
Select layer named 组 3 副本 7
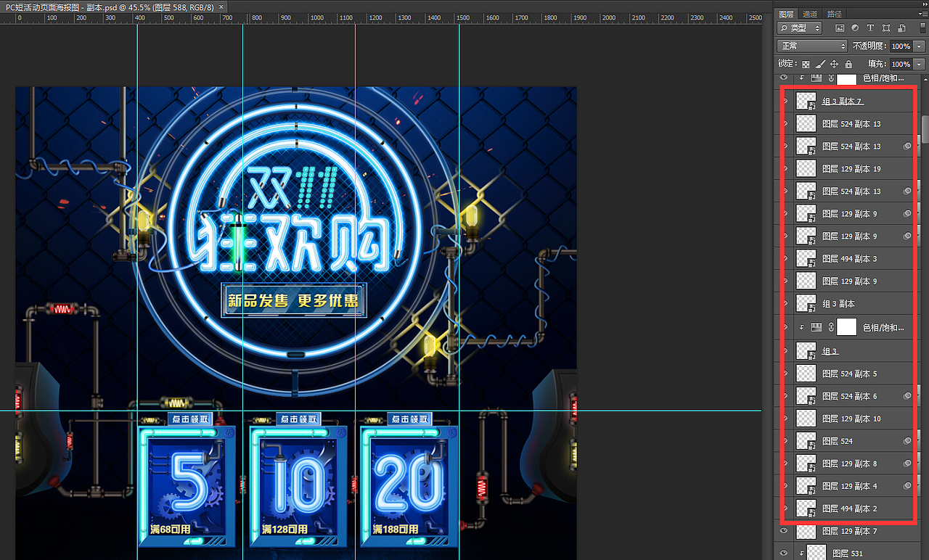tap(843, 102)
